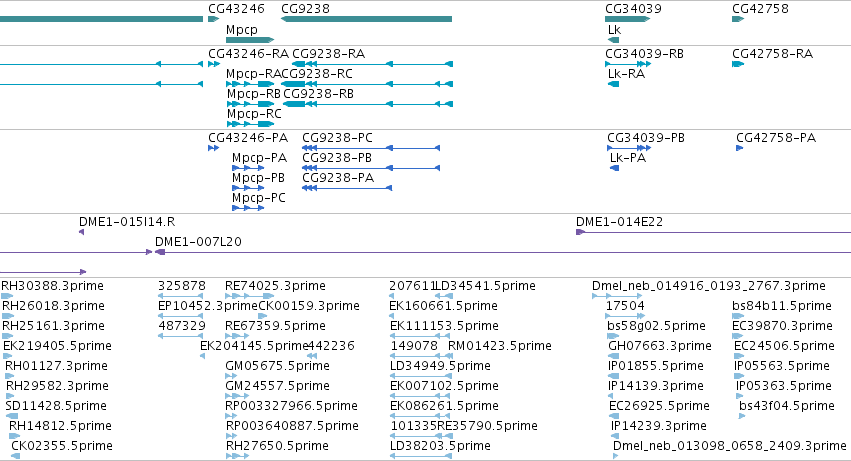Viewport: 851px width, 461px height.
Task: Click the Mpcp-PB protein feature
Action: coord(248,188)
